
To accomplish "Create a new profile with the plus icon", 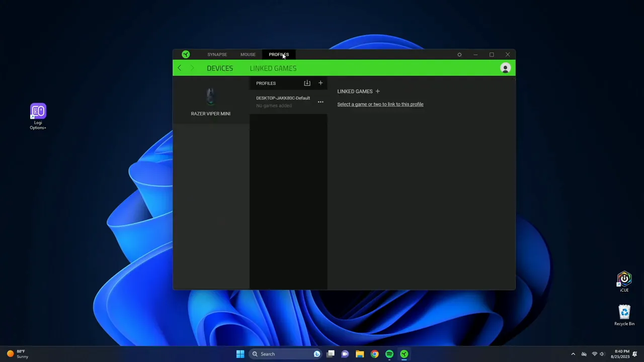I will (x=320, y=83).
